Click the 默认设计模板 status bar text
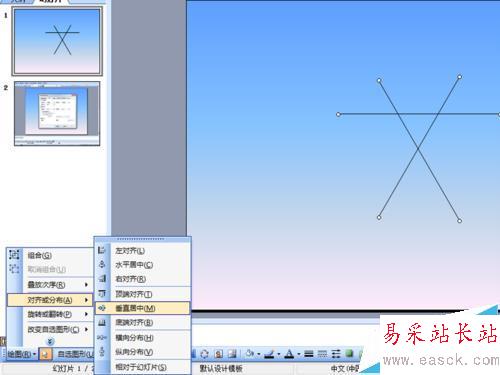 (x=221, y=368)
